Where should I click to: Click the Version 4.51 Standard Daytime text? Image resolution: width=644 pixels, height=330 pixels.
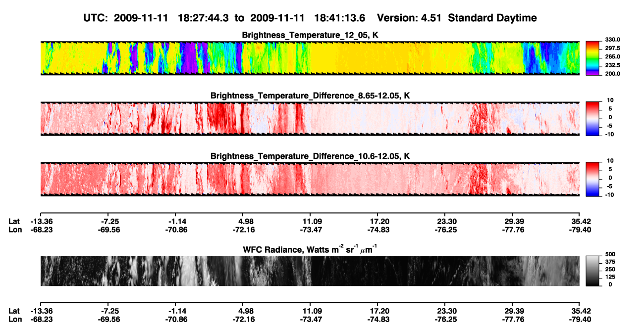457,18
